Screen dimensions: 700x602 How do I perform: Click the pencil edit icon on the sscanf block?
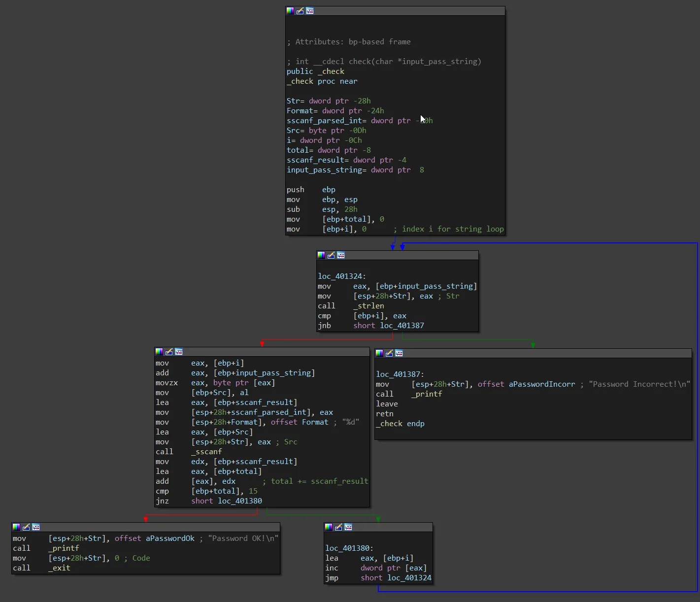[169, 352]
